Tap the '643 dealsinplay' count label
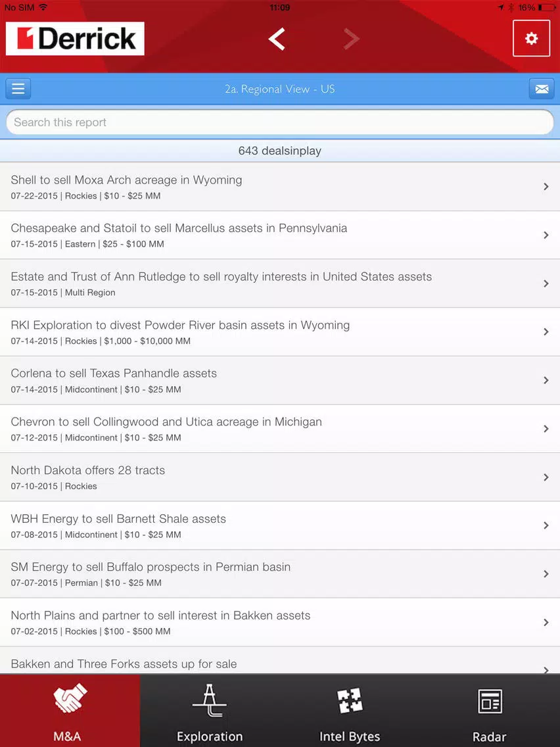560x747 pixels. tap(280, 151)
